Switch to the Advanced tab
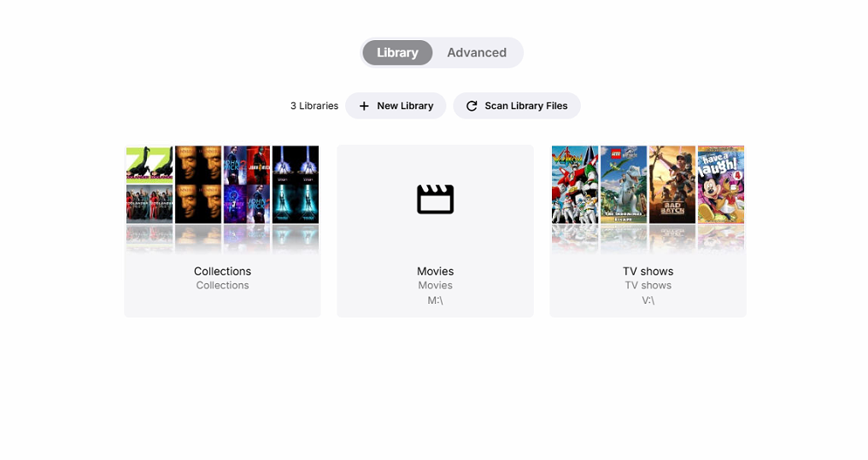 point(477,53)
